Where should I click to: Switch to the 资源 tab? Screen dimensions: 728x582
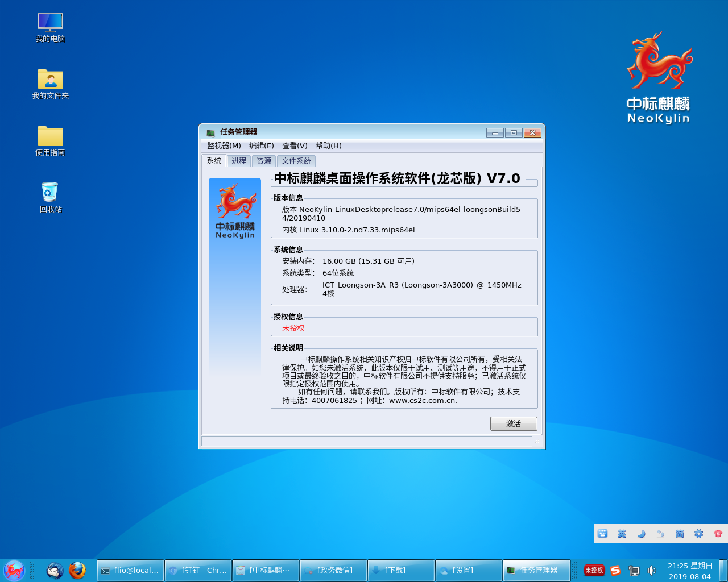coord(264,161)
